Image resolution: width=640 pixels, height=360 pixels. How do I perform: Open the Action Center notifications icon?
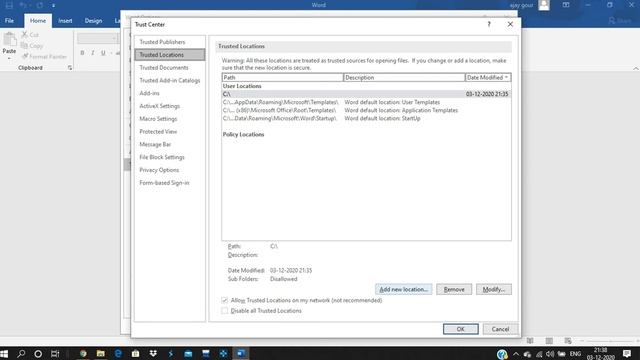[627, 353]
